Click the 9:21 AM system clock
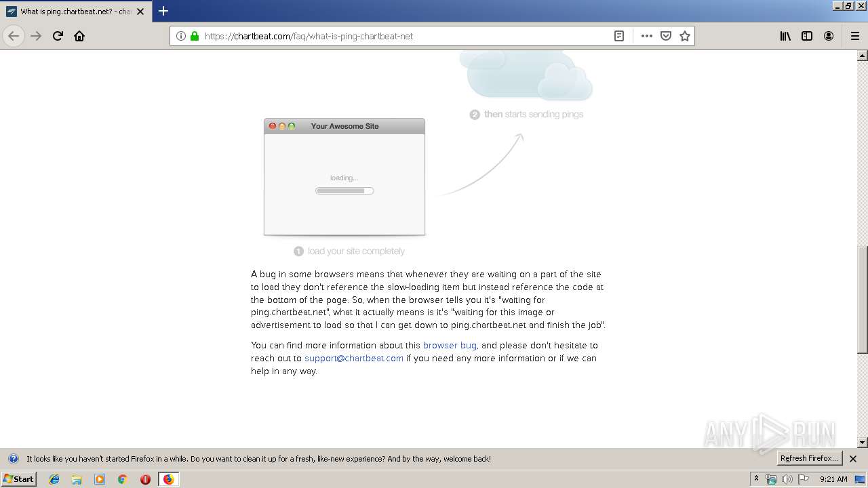The width and height of the screenshot is (868, 488). pyautogui.click(x=833, y=479)
